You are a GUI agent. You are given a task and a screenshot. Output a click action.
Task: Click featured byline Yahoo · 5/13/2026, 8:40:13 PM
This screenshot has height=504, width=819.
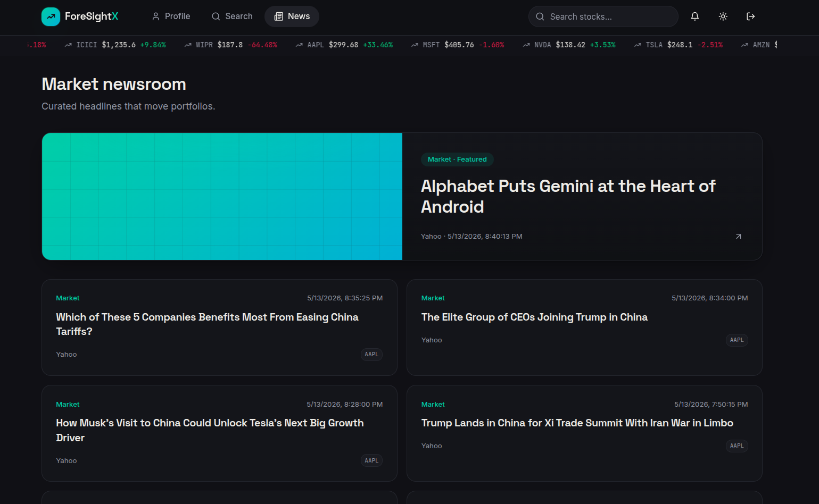[x=471, y=237]
